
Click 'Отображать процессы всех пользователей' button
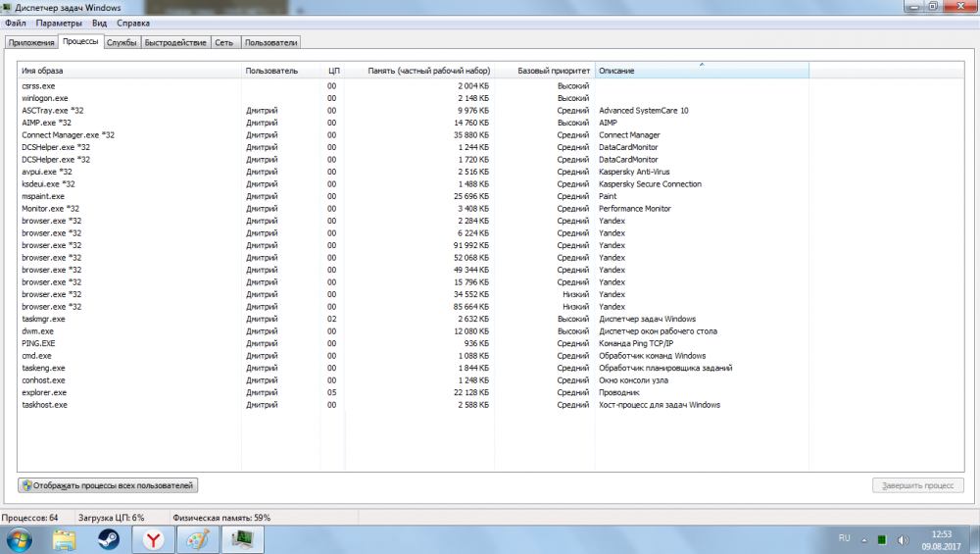[x=109, y=485]
